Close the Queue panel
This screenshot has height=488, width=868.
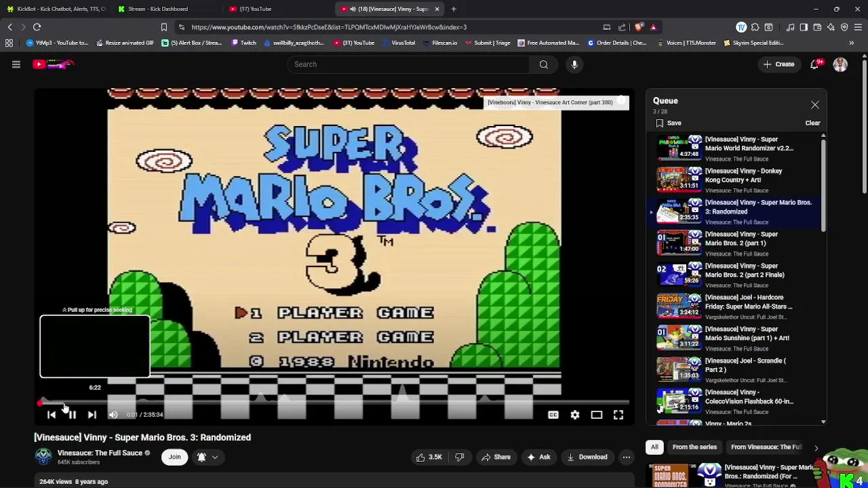(x=815, y=105)
